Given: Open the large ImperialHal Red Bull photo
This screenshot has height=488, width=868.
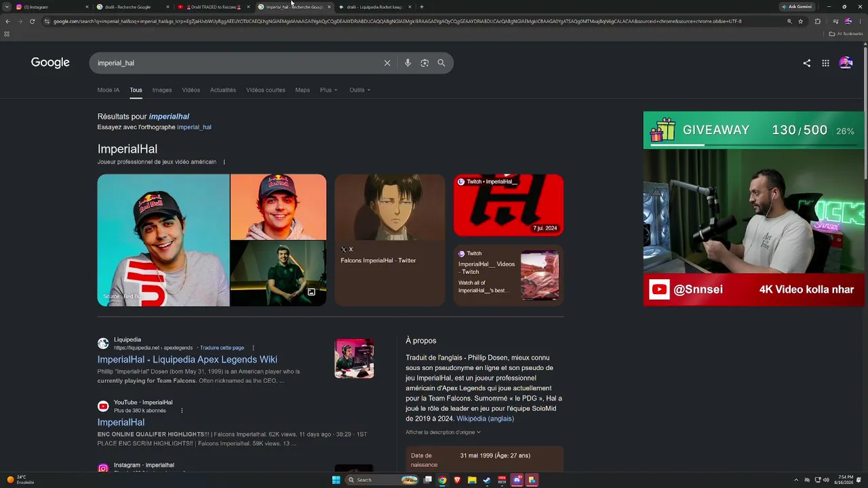Looking at the screenshot, I should [163, 240].
